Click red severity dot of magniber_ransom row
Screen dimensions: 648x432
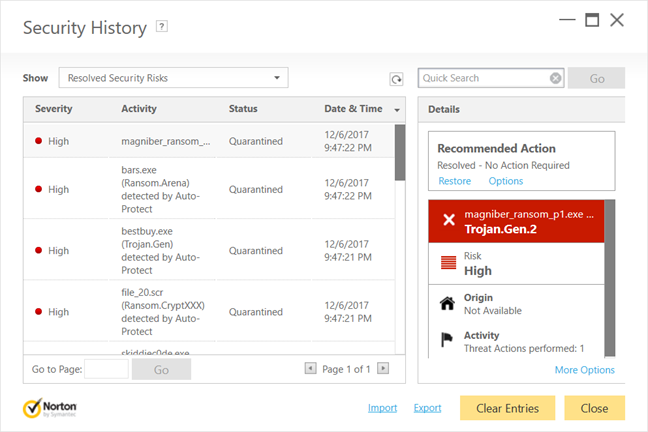point(38,141)
